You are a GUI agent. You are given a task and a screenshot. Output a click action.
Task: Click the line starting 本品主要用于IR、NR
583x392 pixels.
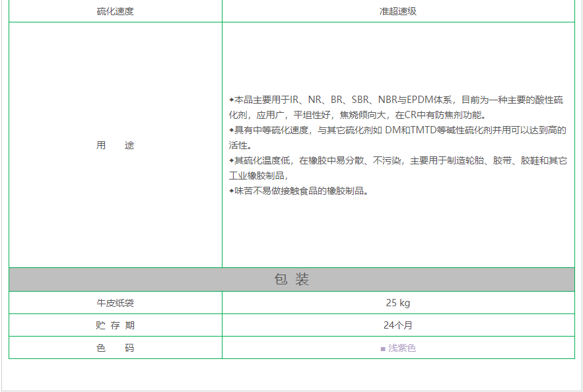[396, 100]
